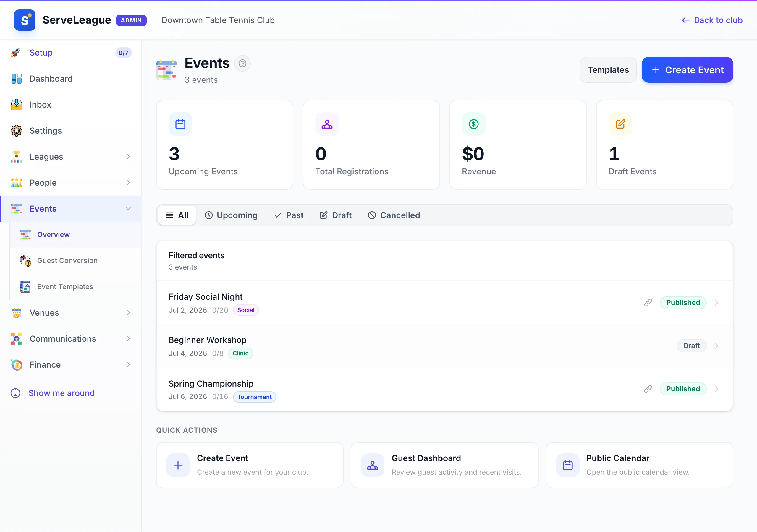The height and width of the screenshot is (532, 757).
Task: Click the Total Registrations people icon
Action: (327, 124)
